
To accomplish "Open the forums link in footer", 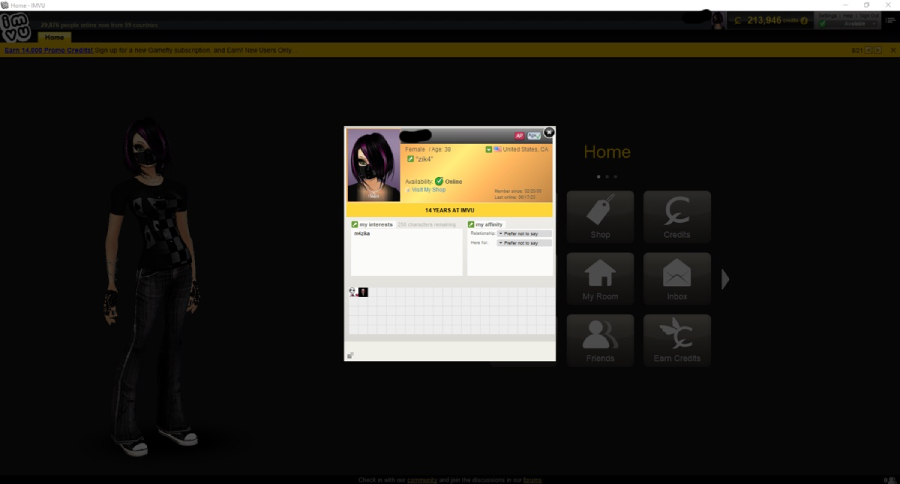I will point(532,480).
